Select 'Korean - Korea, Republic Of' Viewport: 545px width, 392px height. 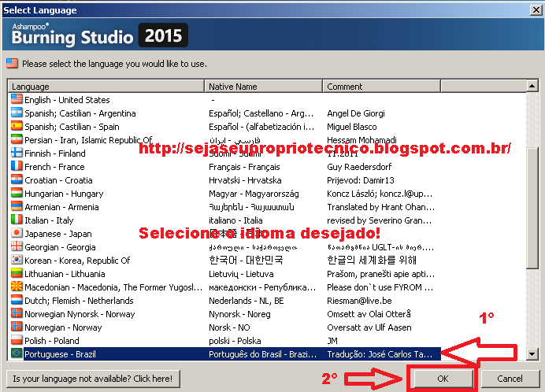(x=77, y=261)
